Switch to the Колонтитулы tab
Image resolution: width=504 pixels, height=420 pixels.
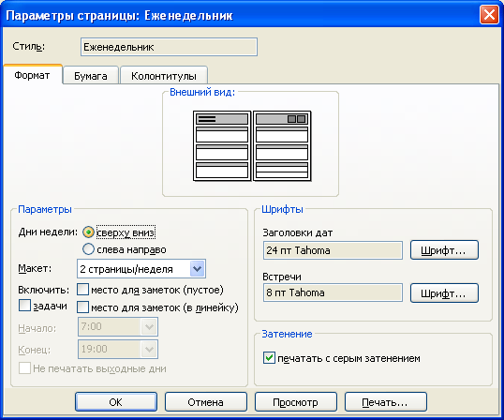tap(164, 76)
